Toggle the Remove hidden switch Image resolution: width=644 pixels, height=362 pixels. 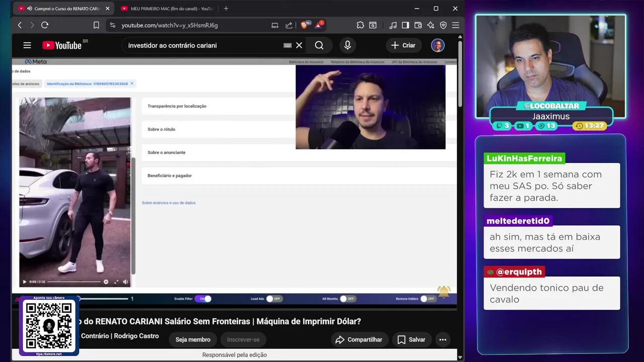tap(427, 299)
